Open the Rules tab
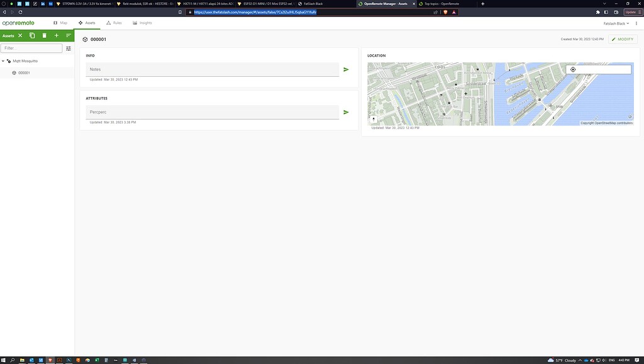This screenshot has height=364, width=644. [114, 23]
